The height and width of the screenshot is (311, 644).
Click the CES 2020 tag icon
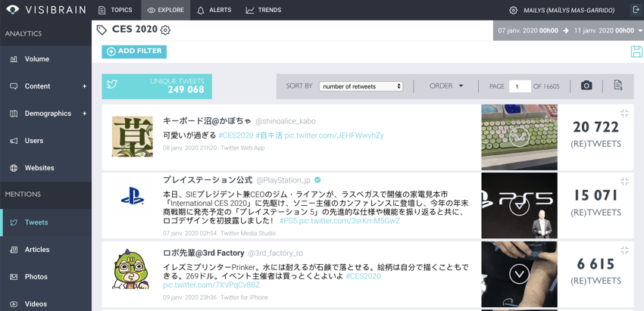pos(102,30)
